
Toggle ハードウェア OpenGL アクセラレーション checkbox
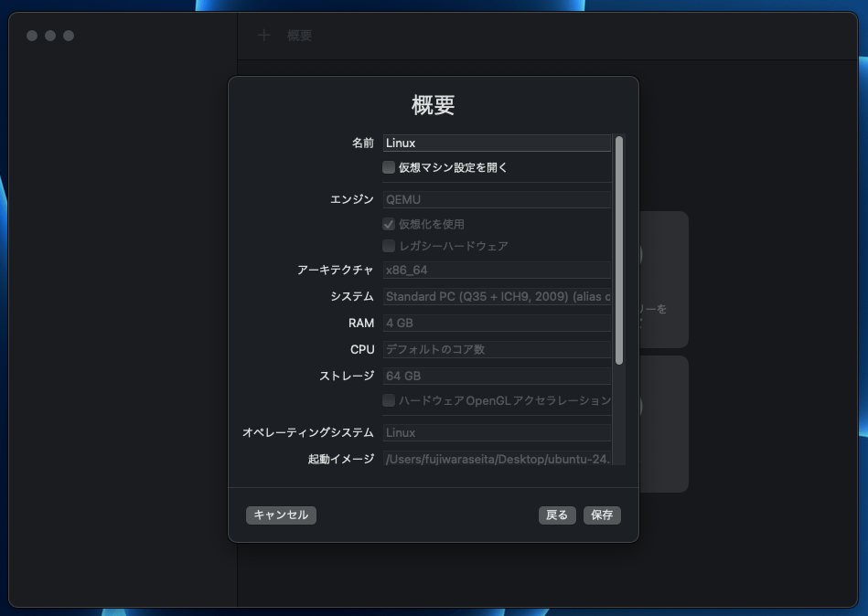[x=389, y=400]
